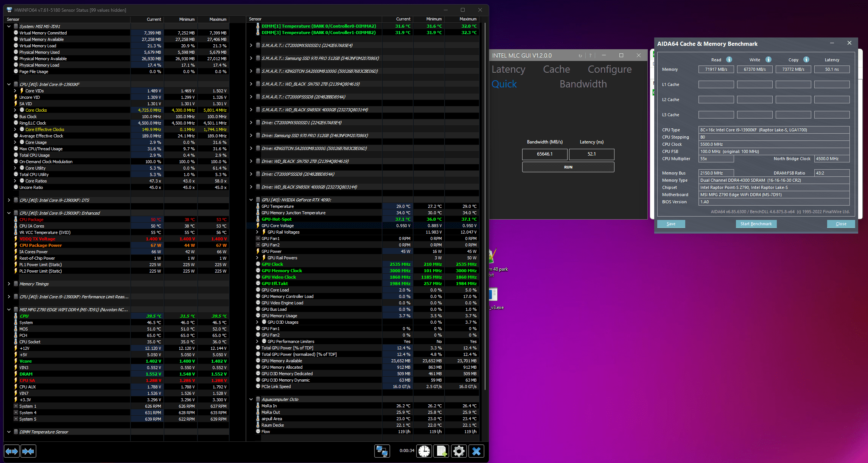This screenshot has width=868, height=463.
Task: Click the Memory Read 71917 MB/s field
Action: pos(716,69)
